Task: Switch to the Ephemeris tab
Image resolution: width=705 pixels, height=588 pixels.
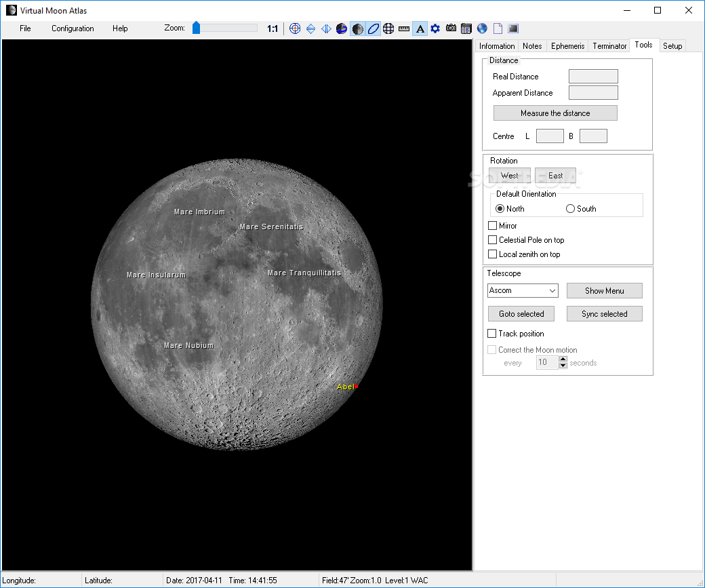Action: click(568, 46)
